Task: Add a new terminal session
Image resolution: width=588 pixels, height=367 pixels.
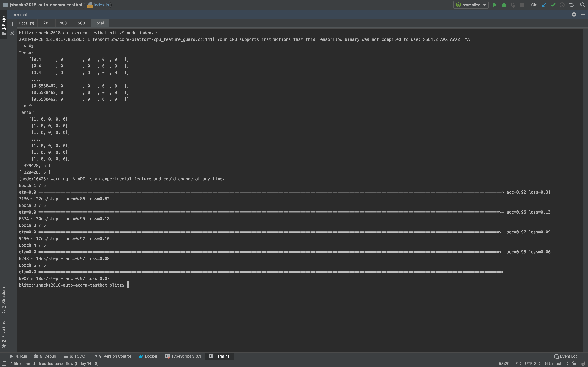Action: click(12, 24)
